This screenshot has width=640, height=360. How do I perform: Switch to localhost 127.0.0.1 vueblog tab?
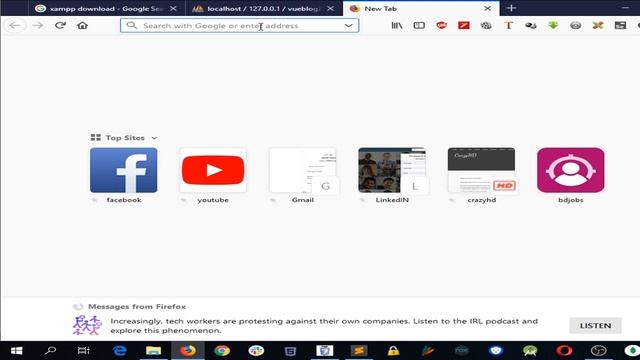pos(264,9)
